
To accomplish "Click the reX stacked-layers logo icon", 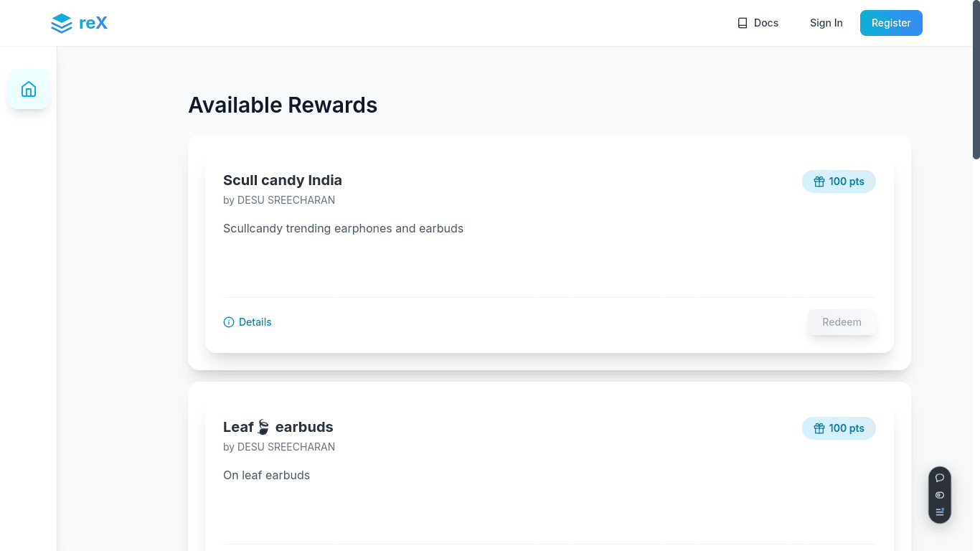I will coord(62,24).
